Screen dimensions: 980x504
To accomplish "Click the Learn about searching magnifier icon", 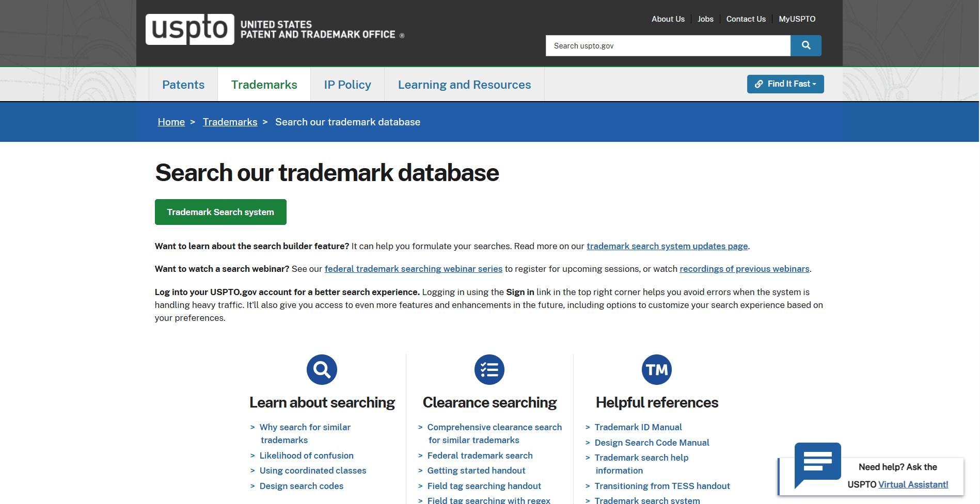I will click(322, 369).
